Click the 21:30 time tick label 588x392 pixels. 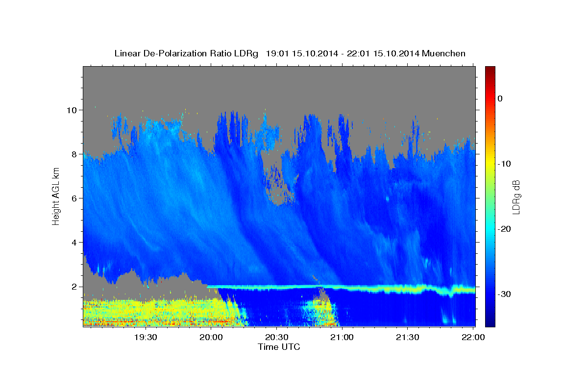click(408, 338)
